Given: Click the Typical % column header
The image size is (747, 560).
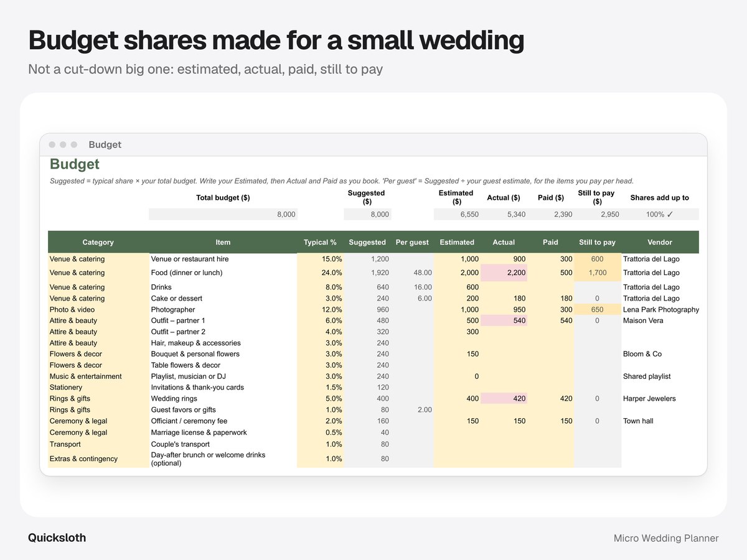Looking at the screenshot, I should click(x=320, y=242).
